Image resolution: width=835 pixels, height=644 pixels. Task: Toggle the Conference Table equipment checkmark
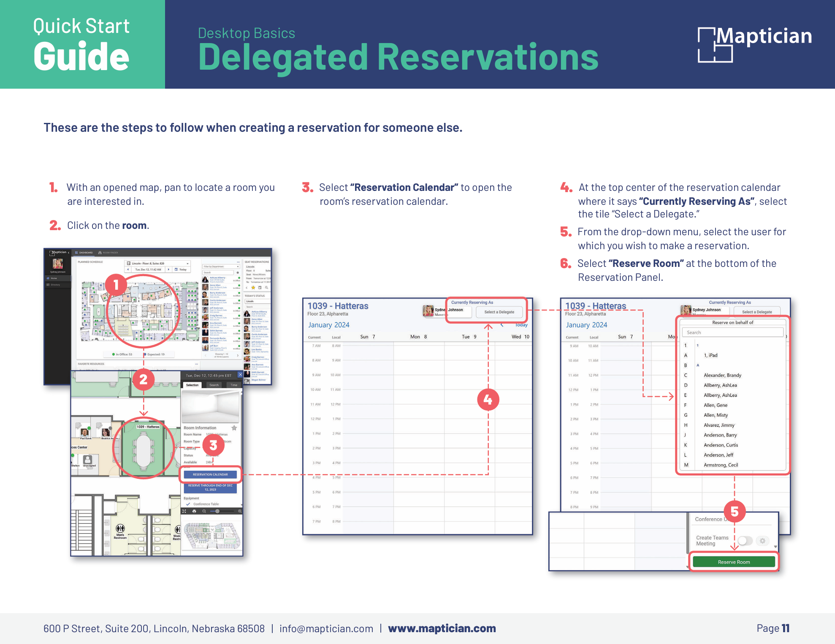(188, 504)
